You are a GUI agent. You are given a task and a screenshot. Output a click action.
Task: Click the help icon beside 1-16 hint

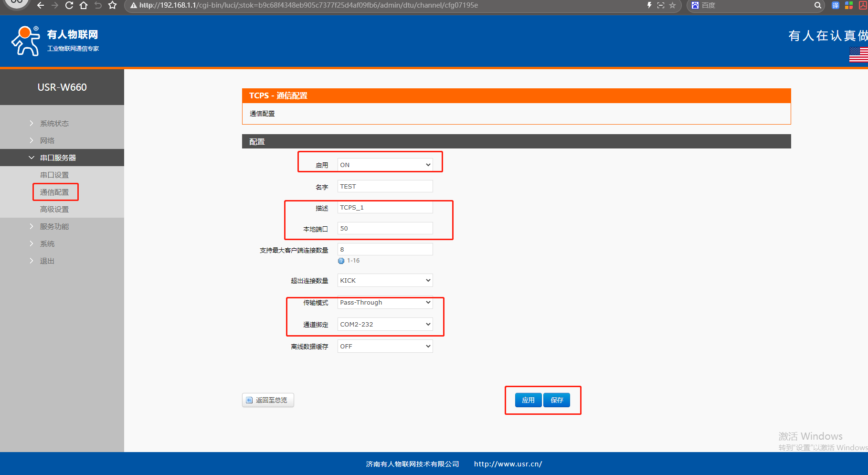coord(341,261)
